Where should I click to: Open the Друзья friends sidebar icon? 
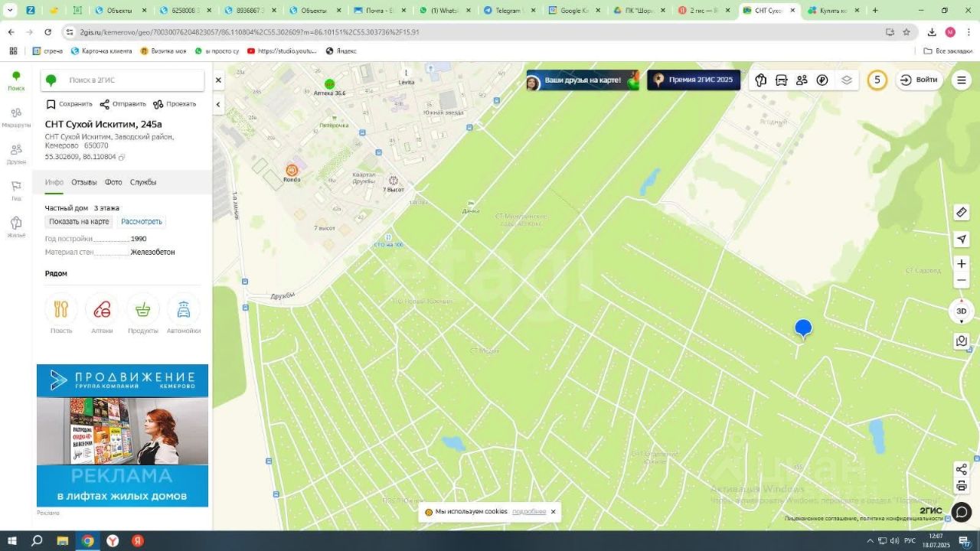point(16,153)
